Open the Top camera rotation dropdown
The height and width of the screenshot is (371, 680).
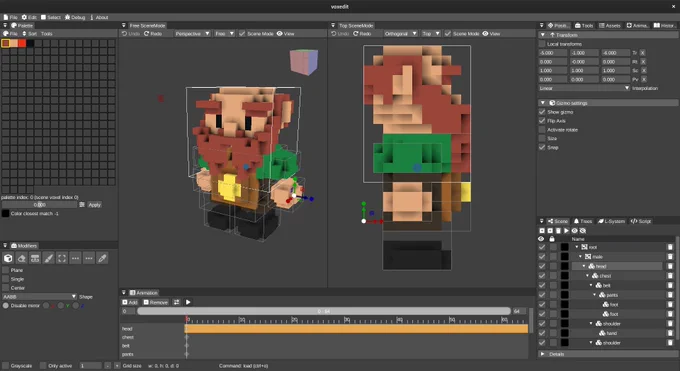tap(431, 33)
